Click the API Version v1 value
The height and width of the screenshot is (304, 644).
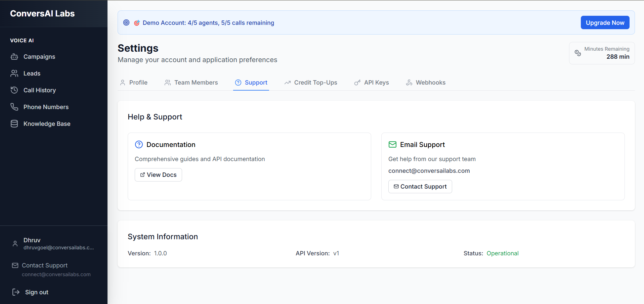point(336,253)
